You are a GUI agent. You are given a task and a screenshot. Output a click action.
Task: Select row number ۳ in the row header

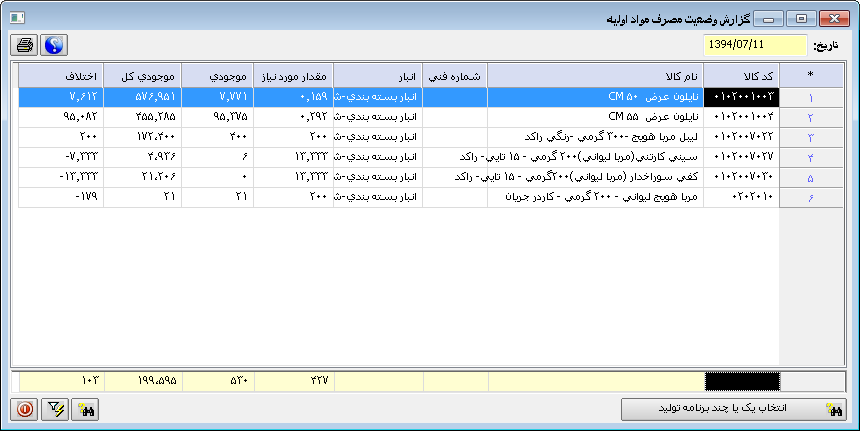click(x=811, y=138)
